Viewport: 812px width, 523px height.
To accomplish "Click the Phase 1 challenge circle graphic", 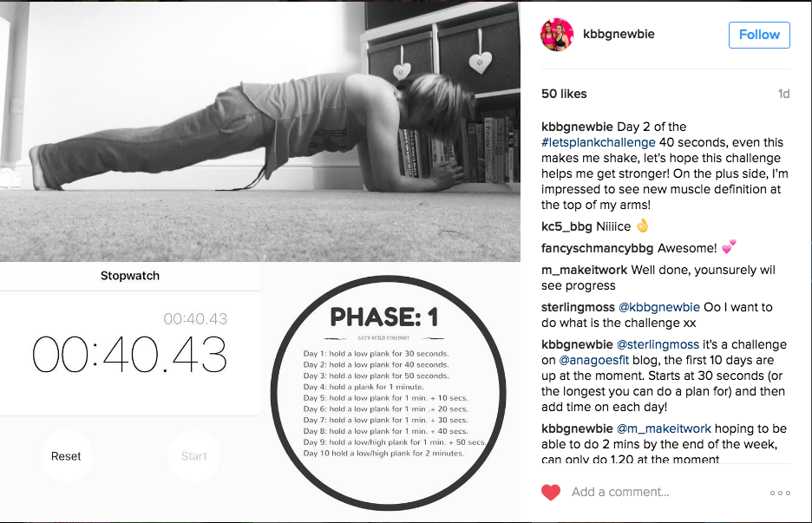I will (388, 393).
